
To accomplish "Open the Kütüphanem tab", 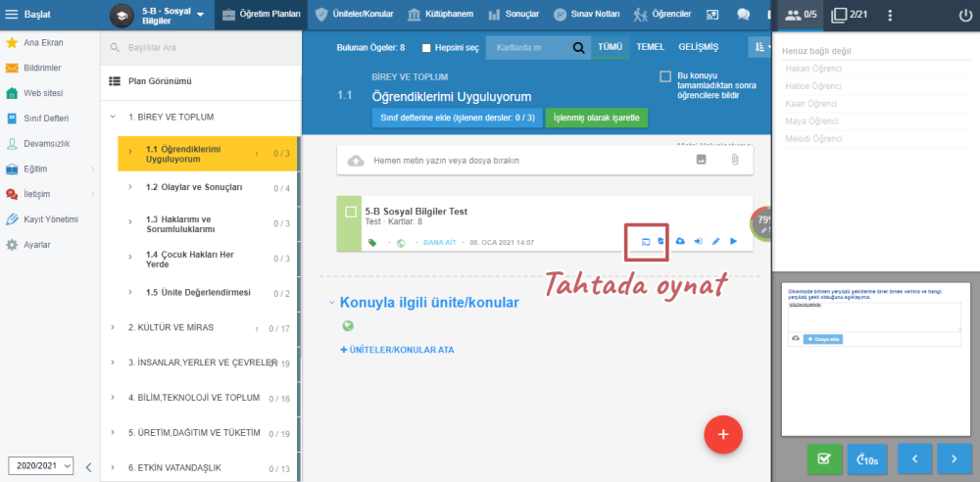I will (440, 15).
